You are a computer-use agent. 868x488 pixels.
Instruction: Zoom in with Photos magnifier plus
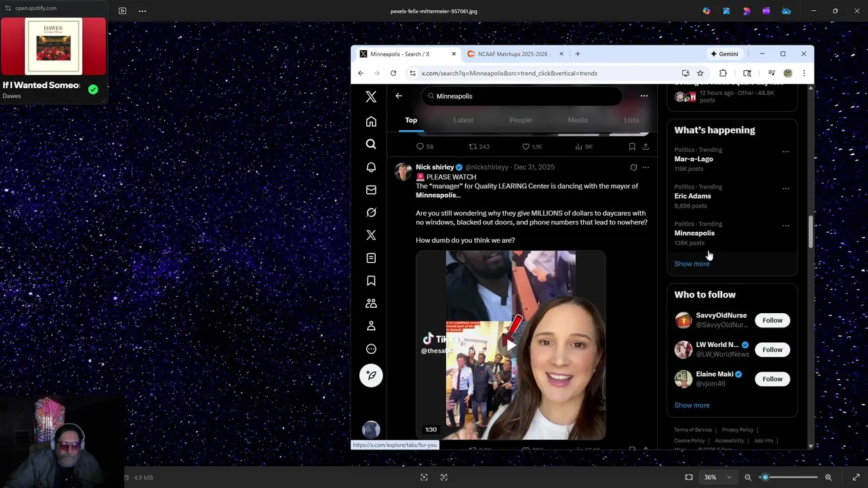[x=828, y=477]
